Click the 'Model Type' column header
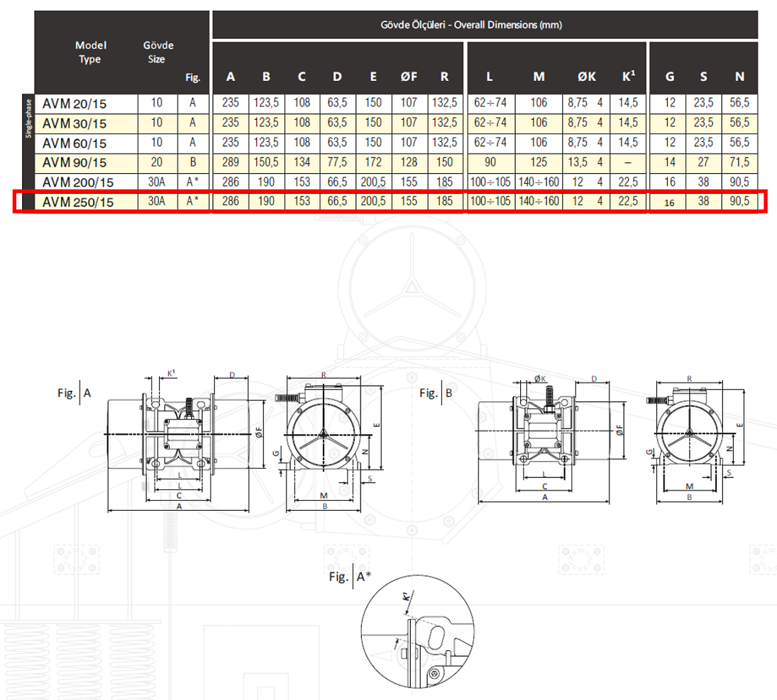777x700 pixels. point(90,52)
